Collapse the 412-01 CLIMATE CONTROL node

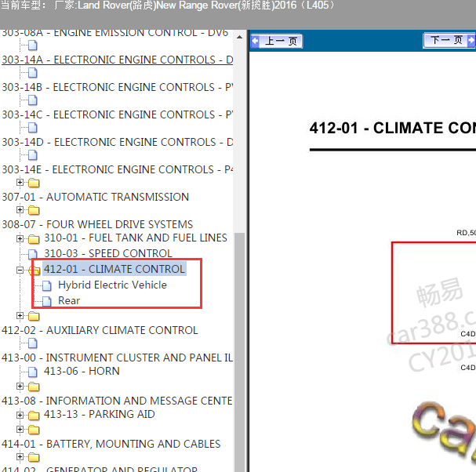[20, 270]
